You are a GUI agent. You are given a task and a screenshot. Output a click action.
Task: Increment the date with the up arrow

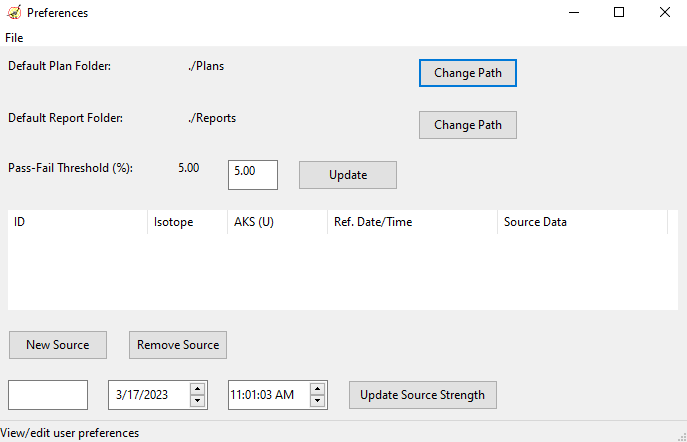[198, 389]
